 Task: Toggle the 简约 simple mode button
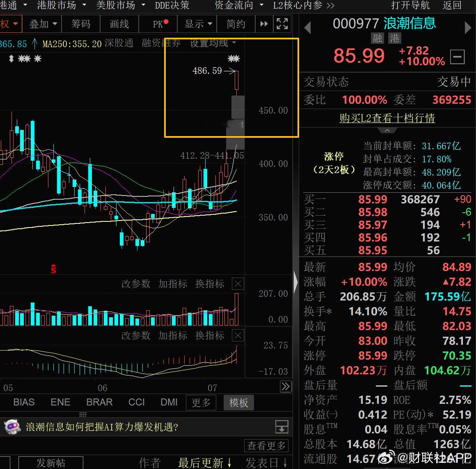point(236,24)
